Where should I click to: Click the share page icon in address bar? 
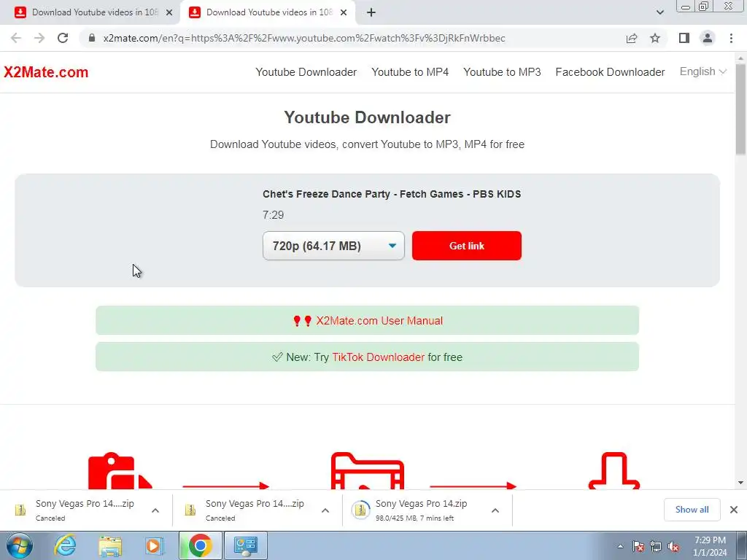632,38
